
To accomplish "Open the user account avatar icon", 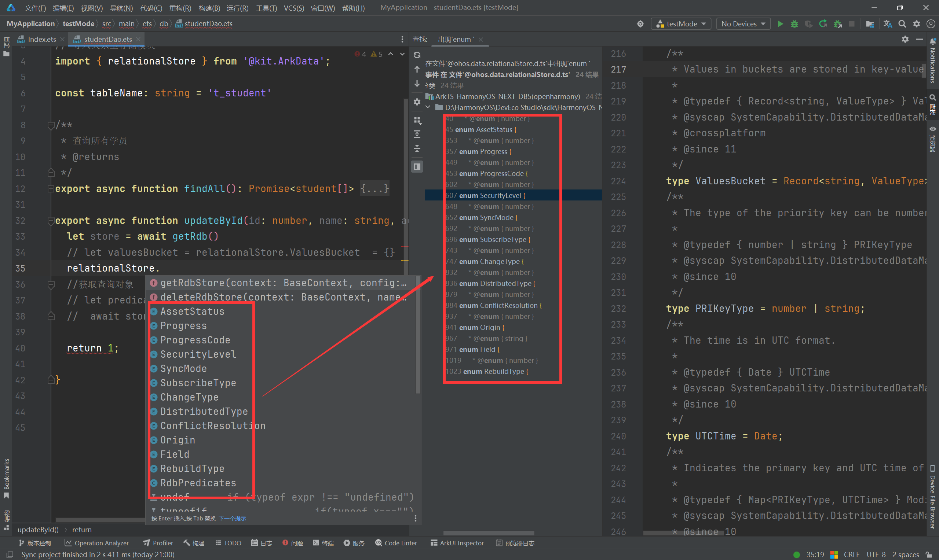I will point(931,24).
